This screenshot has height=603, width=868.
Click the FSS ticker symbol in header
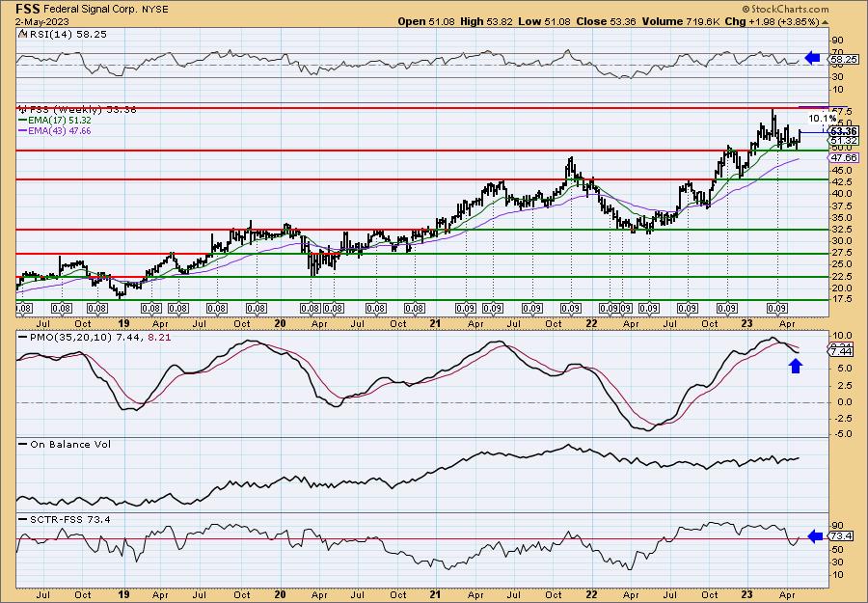tap(27, 9)
